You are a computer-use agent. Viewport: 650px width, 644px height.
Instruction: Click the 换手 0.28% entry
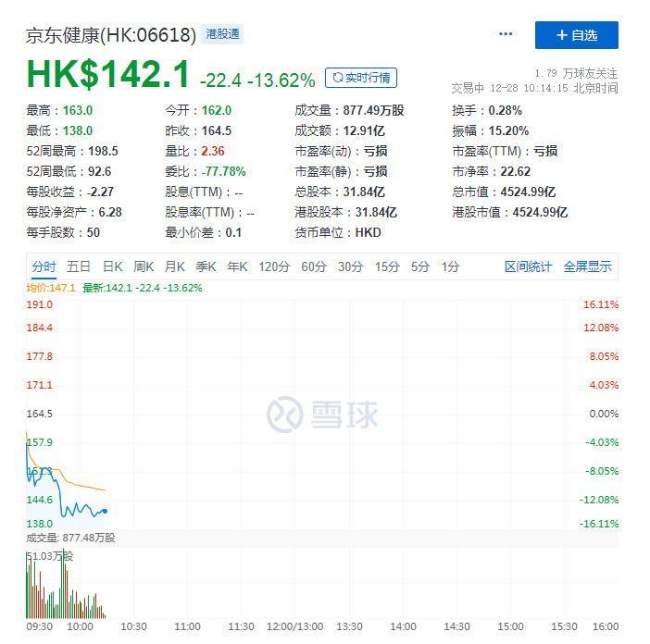click(x=487, y=111)
